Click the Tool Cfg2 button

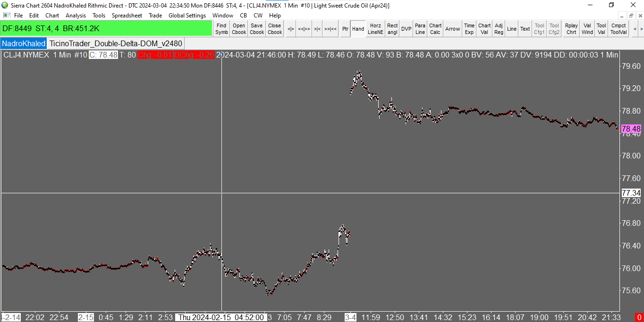tap(554, 29)
